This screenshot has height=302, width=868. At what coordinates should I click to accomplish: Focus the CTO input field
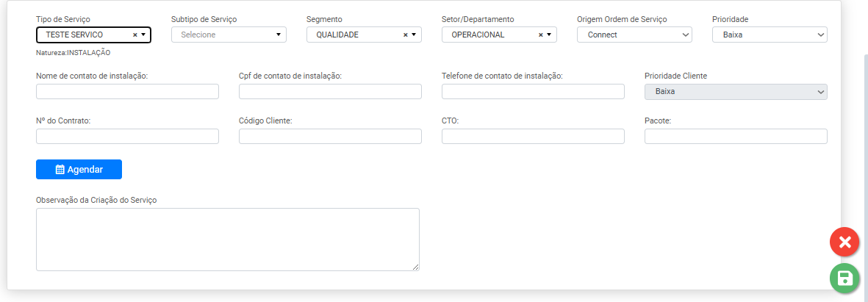pyautogui.click(x=533, y=137)
